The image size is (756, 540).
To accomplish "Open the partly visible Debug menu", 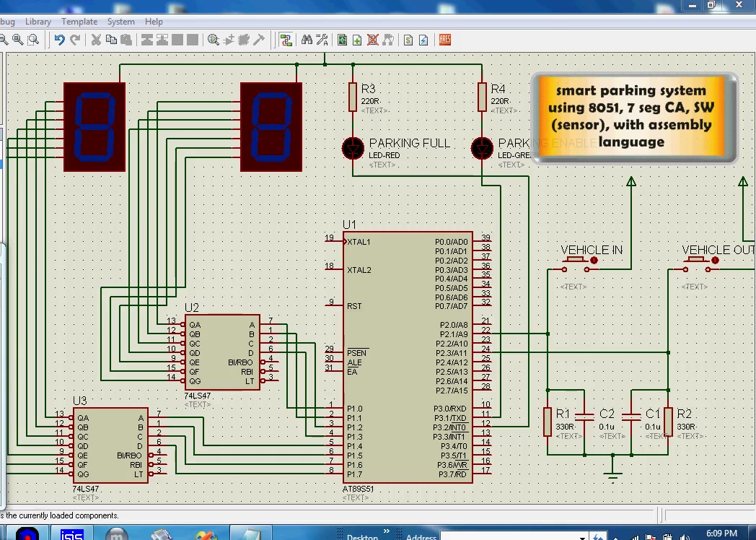I will coord(7,22).
